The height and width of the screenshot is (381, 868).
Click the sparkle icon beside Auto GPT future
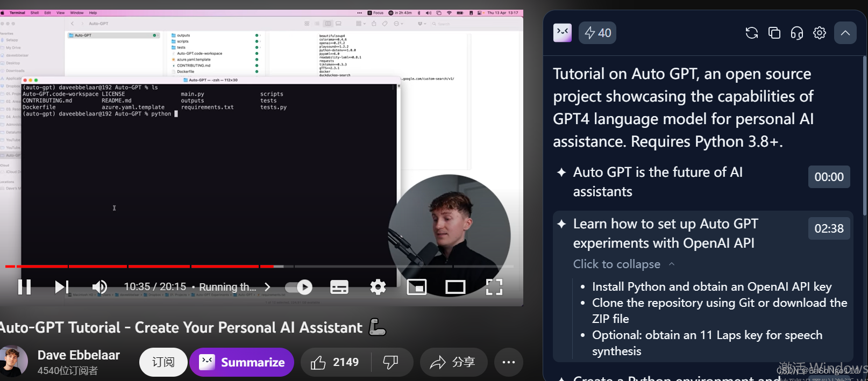(561, 172)
